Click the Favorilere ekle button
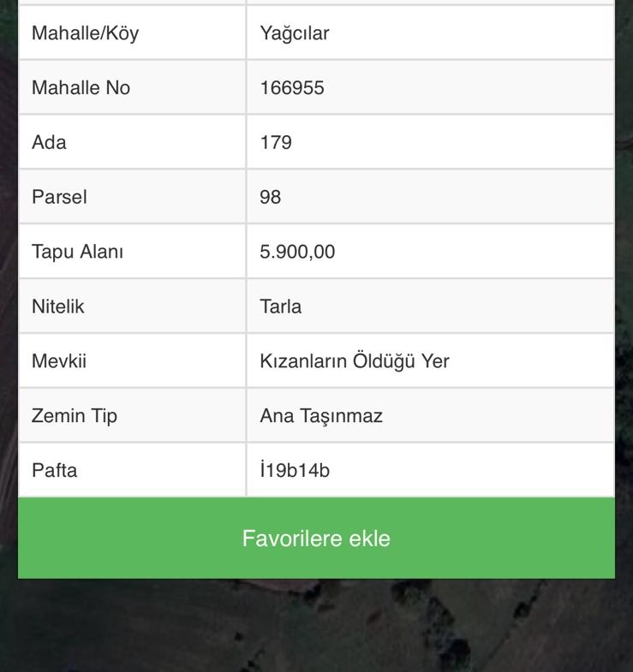The height and width of the screenshot is (672, 633). point(316,538)
